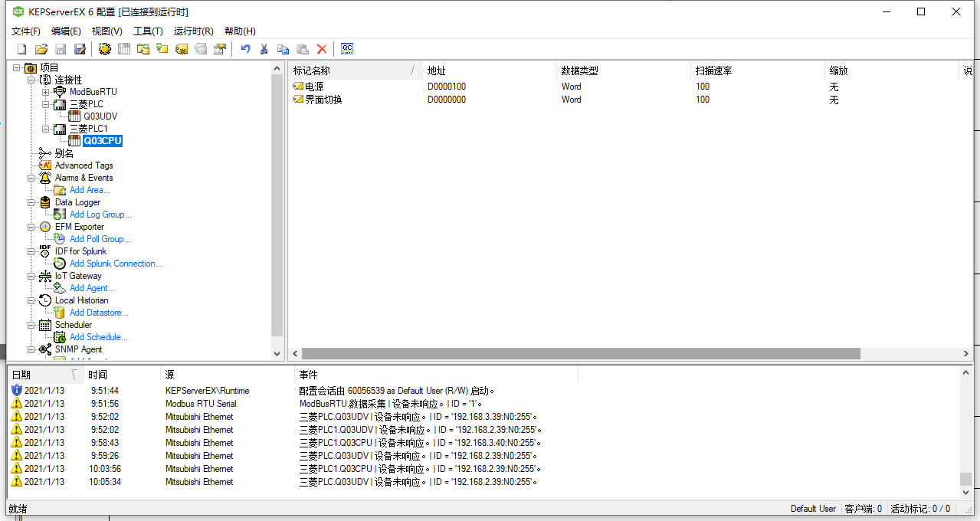Expand the ModBusRTU channel node

coord(46,92)
